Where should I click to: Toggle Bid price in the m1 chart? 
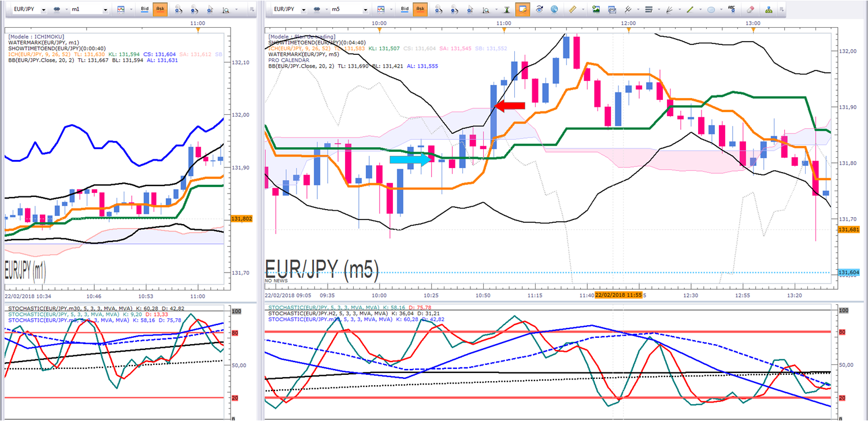(x=145, y=10)
